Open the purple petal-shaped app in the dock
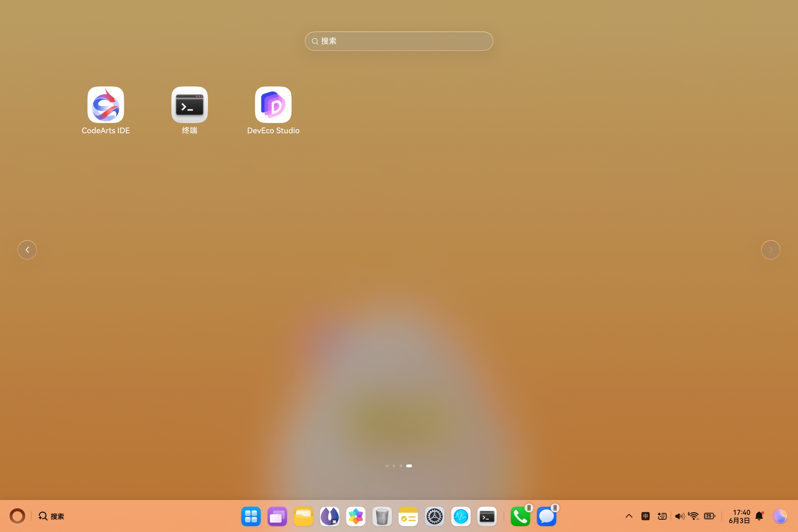Viewport: 798px width, 532px height. [329, 516]
